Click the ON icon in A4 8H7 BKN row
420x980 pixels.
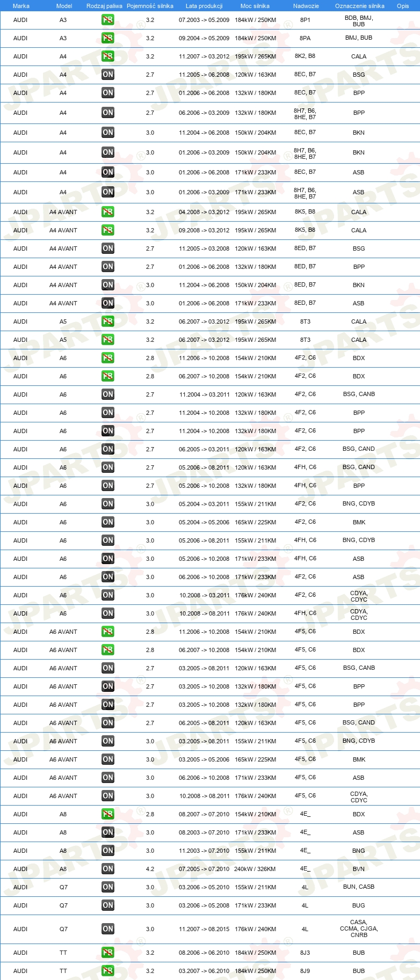tap(108, 152)
